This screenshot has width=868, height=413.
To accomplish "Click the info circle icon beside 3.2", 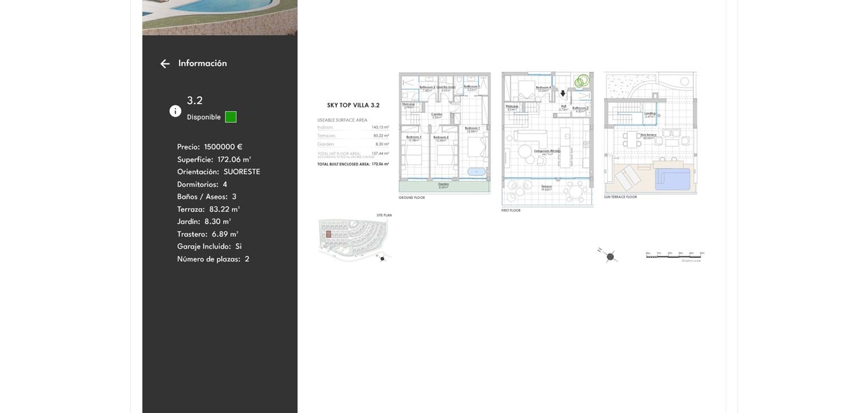I will 175,111.
